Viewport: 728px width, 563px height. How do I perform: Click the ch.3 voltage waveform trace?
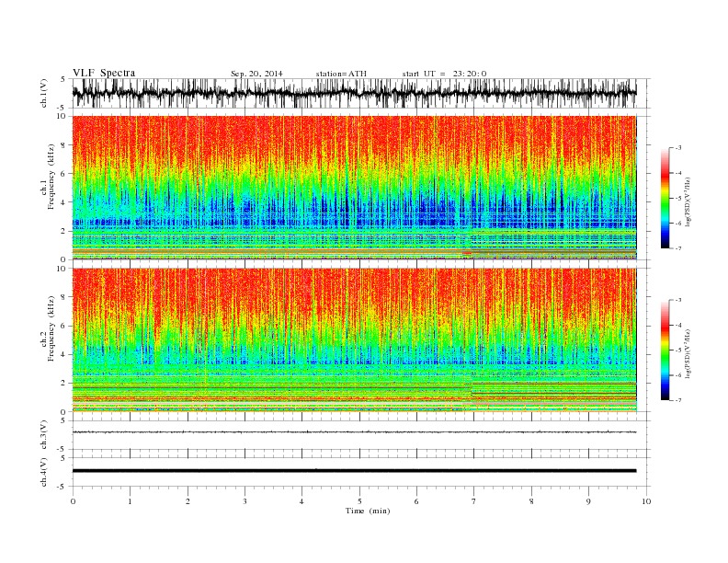pos(354,432)
